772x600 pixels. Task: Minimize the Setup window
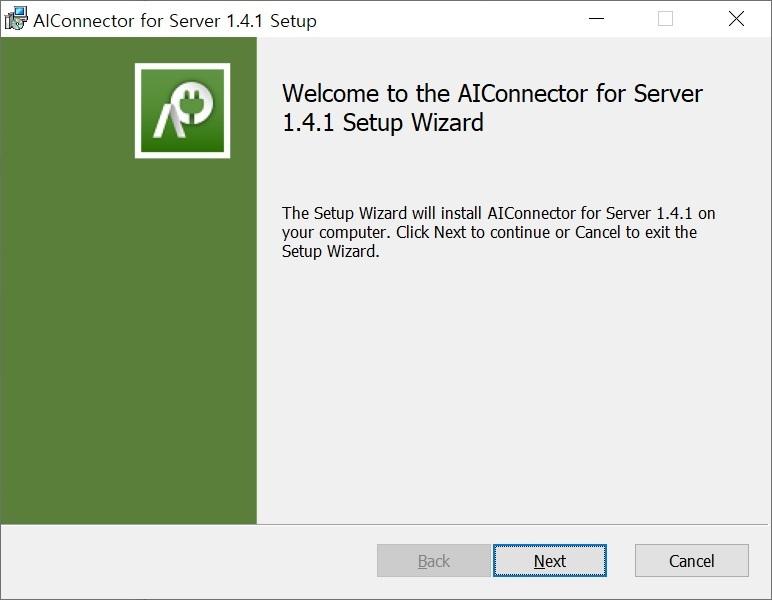click(597, 19)
